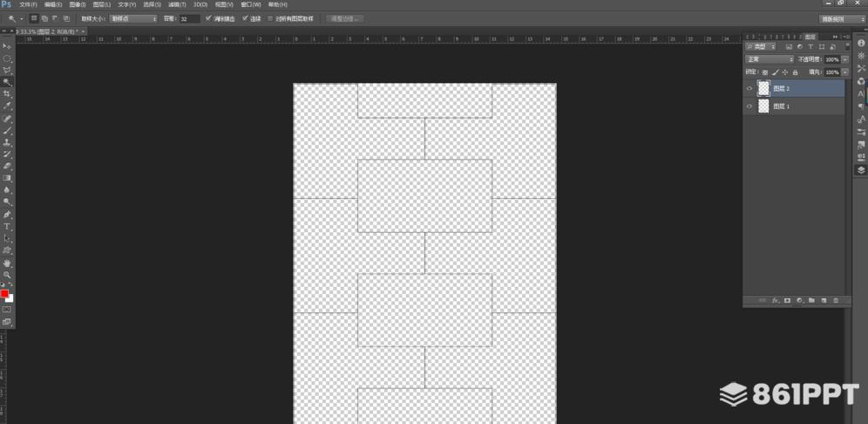Select the Magic Wand tool in toolbox

[x=7, y=82]
